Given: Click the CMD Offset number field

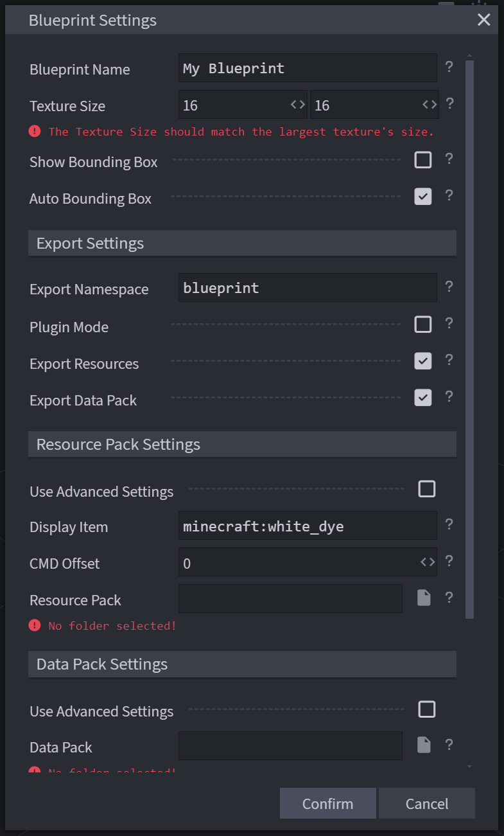Looking at the screenshot, I should 308,562.
